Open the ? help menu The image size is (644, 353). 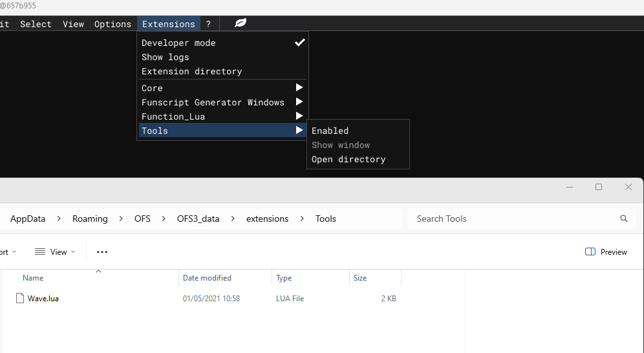click(208, 24)
